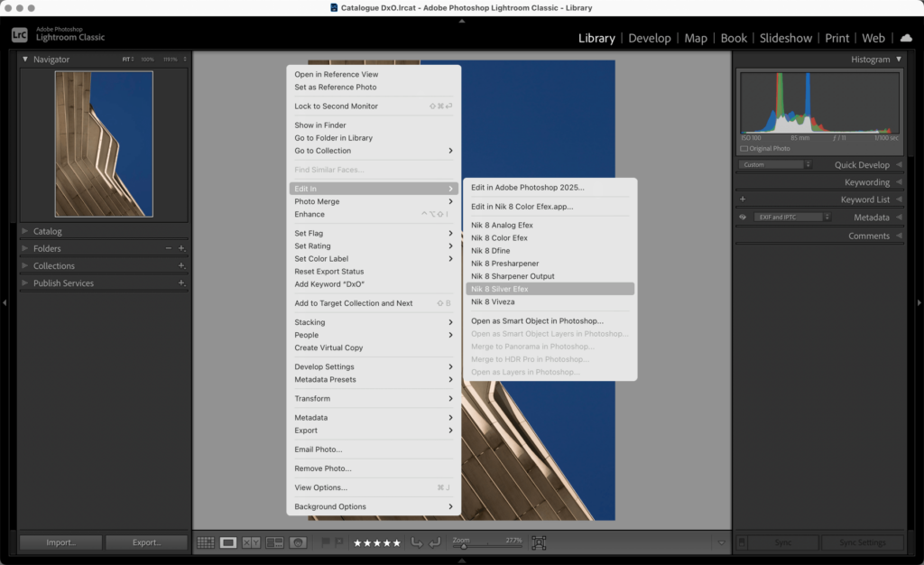The image size is (924, 565).
Task: Open Navigator zoom level options arrows
Action: click(x=185, y=60)
